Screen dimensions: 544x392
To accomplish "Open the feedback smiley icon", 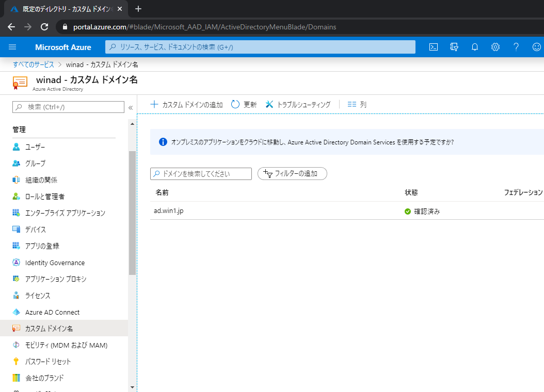I will click(x=536, y=47).
